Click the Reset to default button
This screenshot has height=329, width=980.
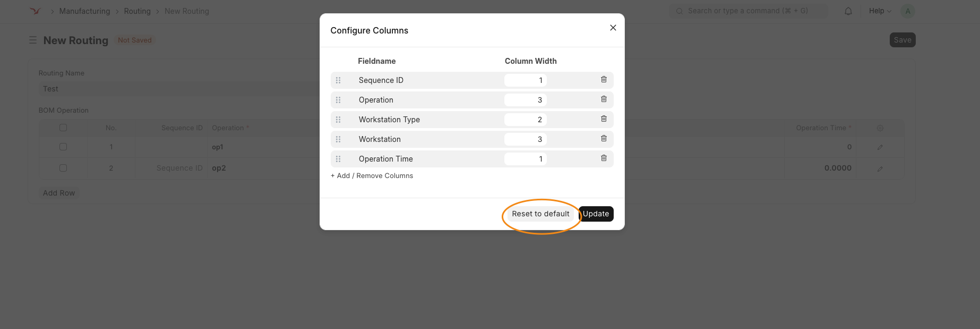(540, 214)
